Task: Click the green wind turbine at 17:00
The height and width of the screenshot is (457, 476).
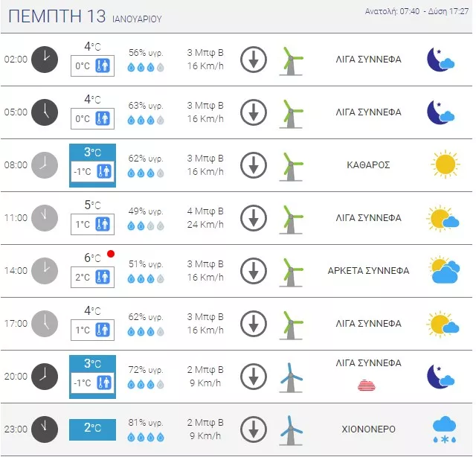Action: tap(291, 325)
